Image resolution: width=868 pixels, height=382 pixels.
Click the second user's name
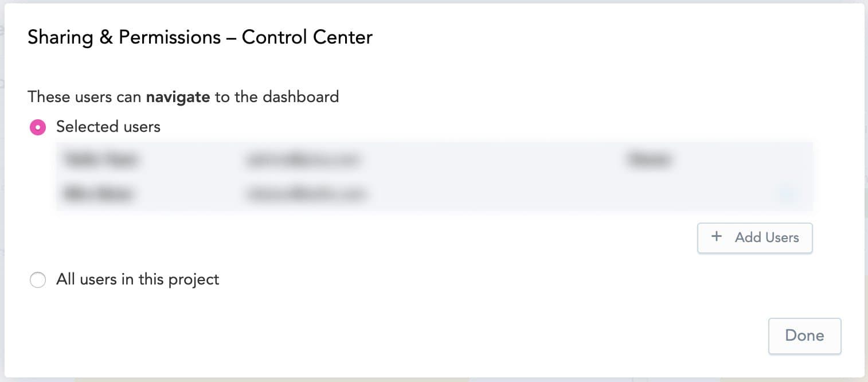(99, 194)
